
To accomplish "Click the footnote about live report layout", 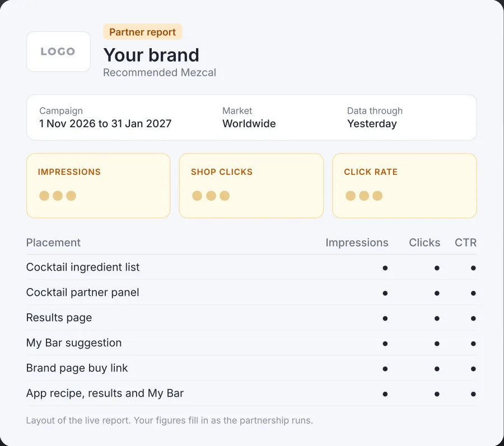I will coord(169,420).
